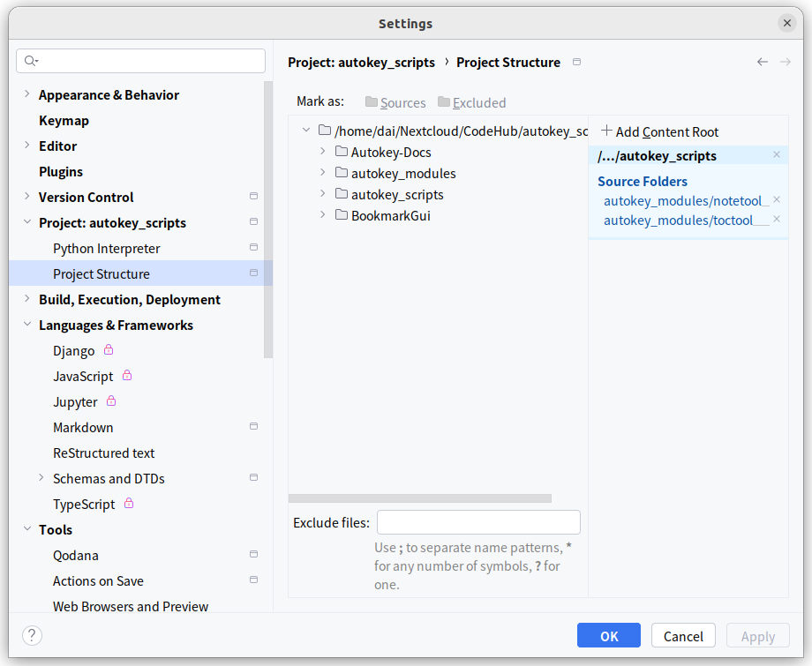The image size is (812, 666).
Task: Remove the toctool source folder entry
Action: [777, 220]
